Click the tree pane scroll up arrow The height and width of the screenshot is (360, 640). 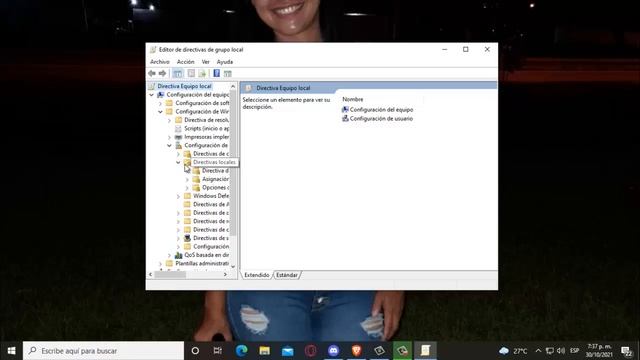(x=233, y=87)
